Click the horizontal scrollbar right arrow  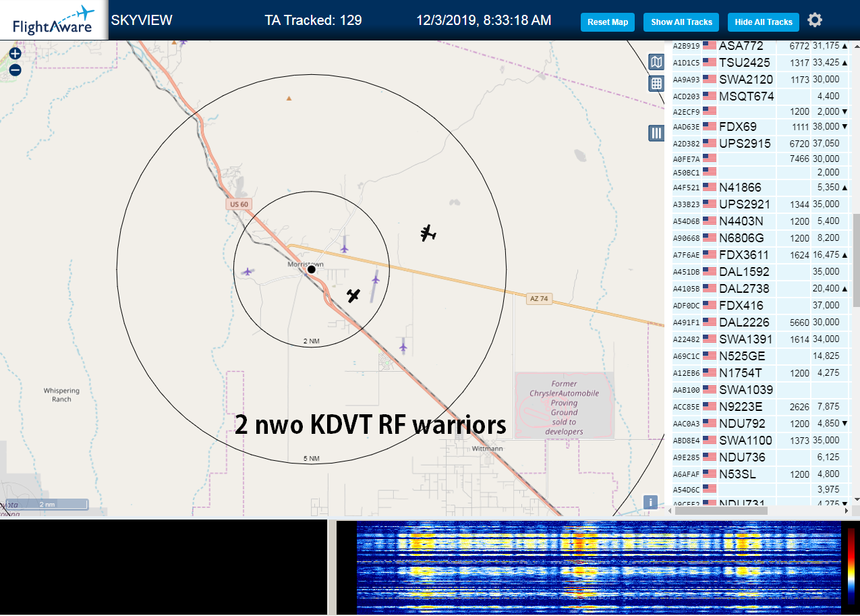click(847, 511)
